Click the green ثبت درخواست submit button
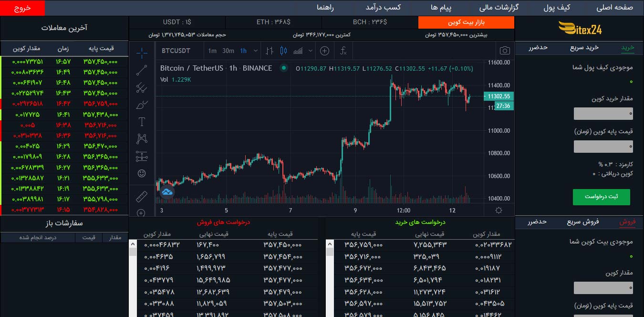 tap(602, 197)
